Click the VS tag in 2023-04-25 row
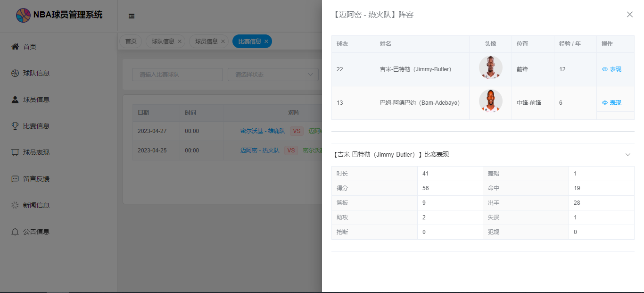Image resolution: width=644 pixels, height=293 pixels. (291, 151)
